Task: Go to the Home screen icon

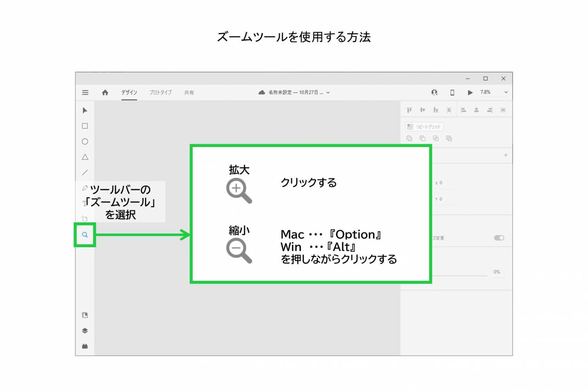Action: pyautogui.click(x=105, y=92)
